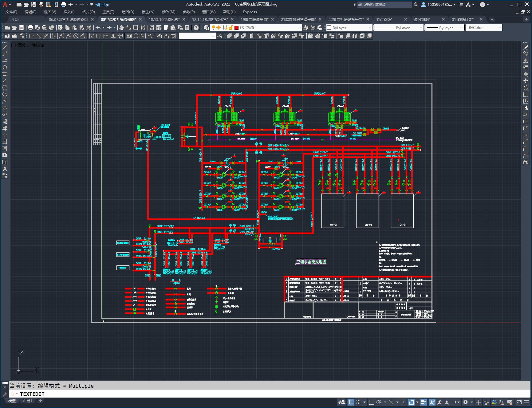Screen dimensions: 532x408
Task: Open the Quick Calculator icon
Action: [187, 28]
